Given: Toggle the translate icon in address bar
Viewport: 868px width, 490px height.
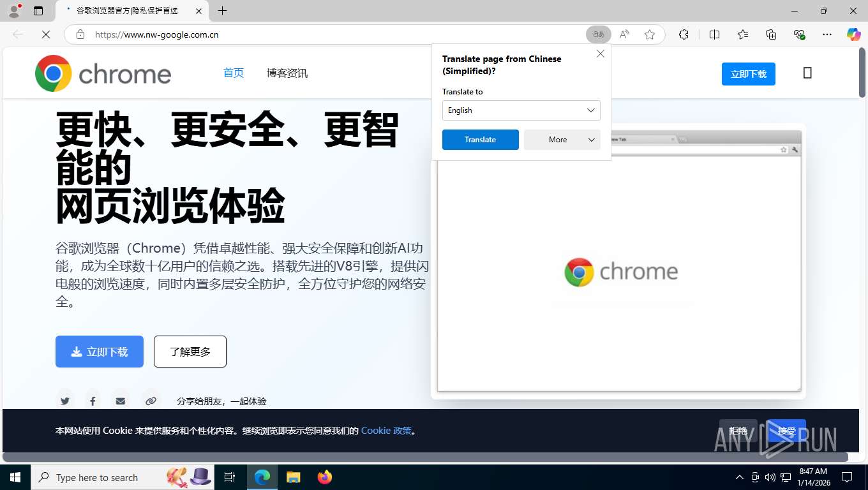Looking at the screenshot, I should 599,34.
